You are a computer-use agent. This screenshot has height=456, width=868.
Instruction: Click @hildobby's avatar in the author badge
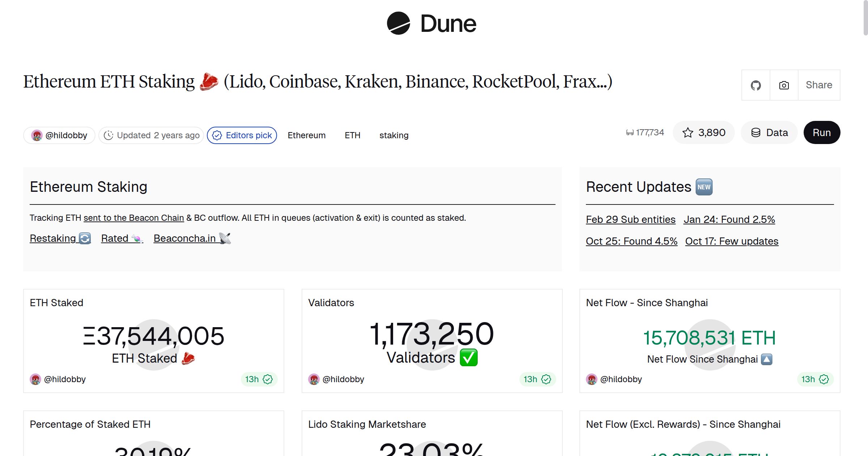(37, 135)
